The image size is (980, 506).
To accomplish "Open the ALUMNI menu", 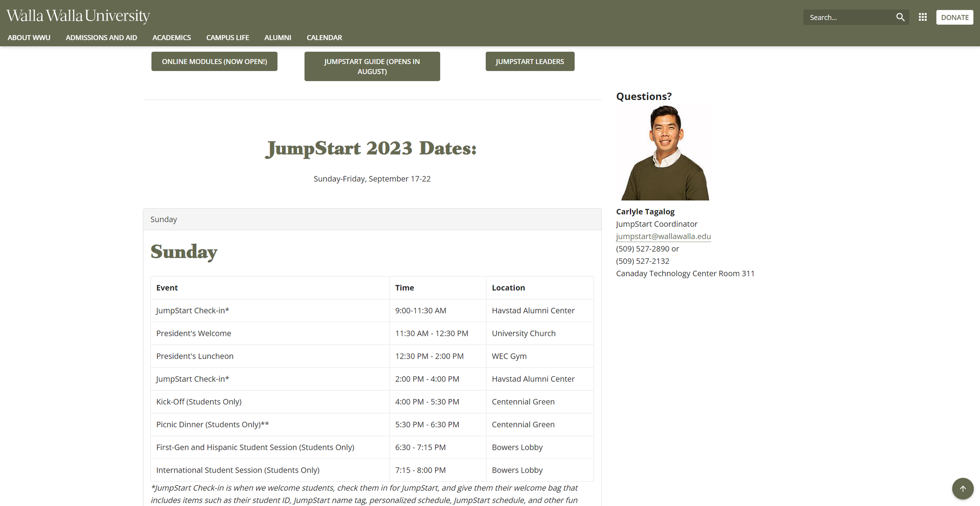I will point(278,38).
